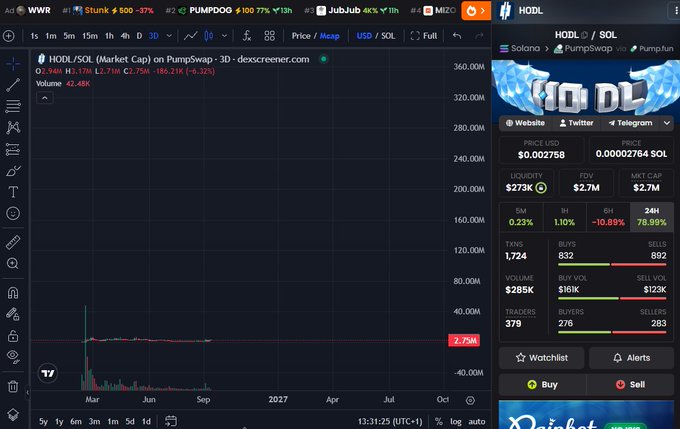680x429 pixels.
Task: Open the HODL Twitter link
Action: pyautogui.click(x=576, y=123)
